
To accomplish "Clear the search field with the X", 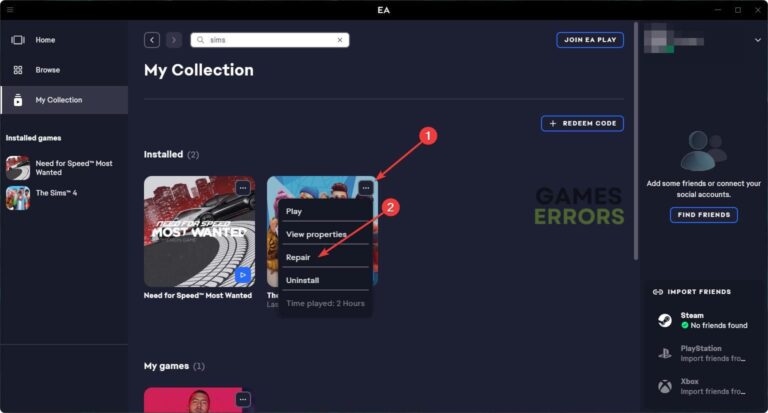I will click(340, 40).
